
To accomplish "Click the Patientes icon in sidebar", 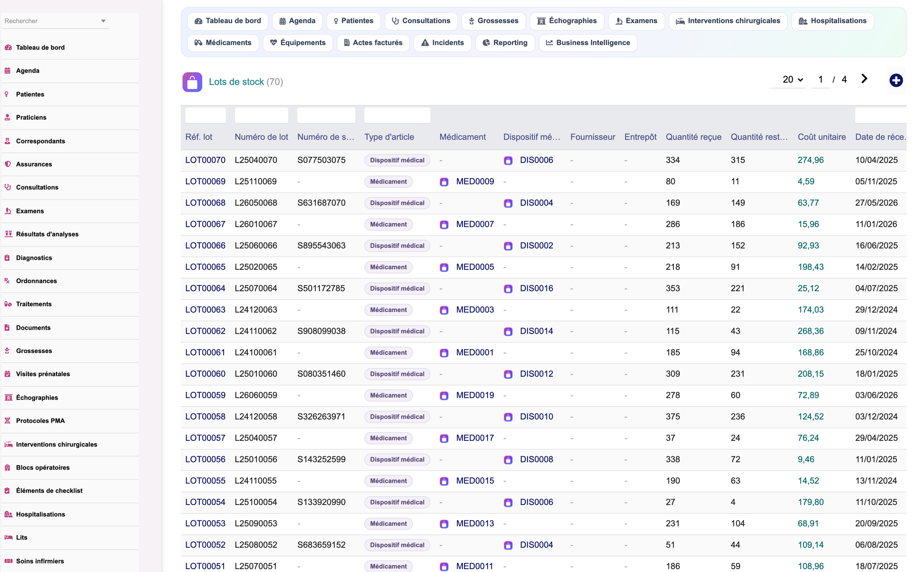I will tap(7, 94).
